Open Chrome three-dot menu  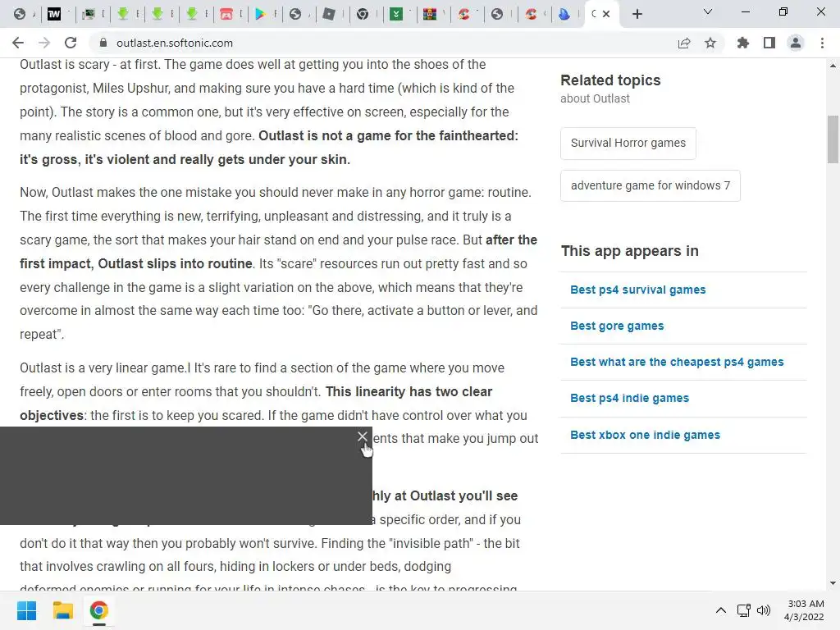coord(822,43)
